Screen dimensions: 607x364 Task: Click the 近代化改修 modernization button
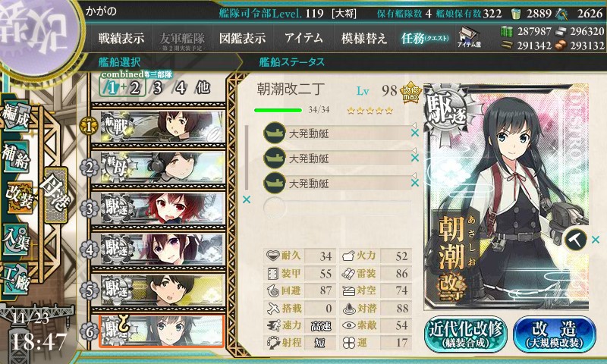(466, 334)
